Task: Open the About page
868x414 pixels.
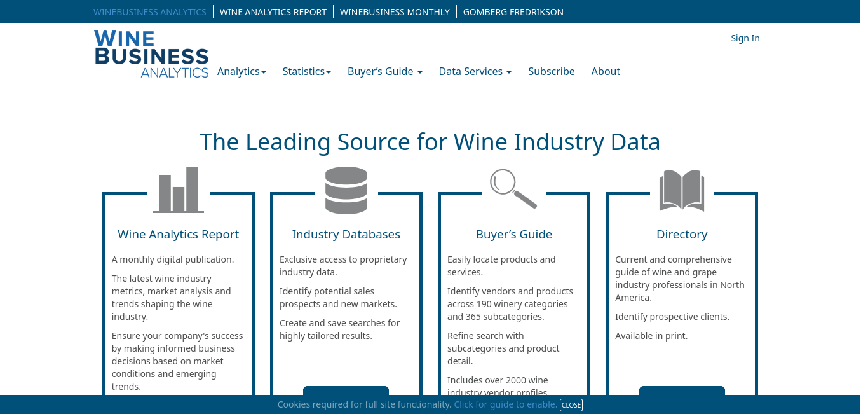Action: pos(606,71)
